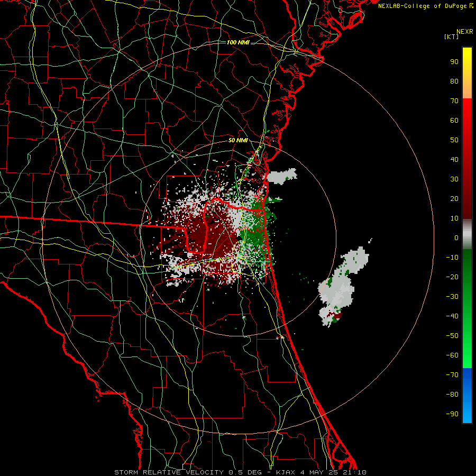Screen dimensions: 476x476
Task: Click the -20 value on velocity scale
Action: pyautogui.click(x=452, y=277)
